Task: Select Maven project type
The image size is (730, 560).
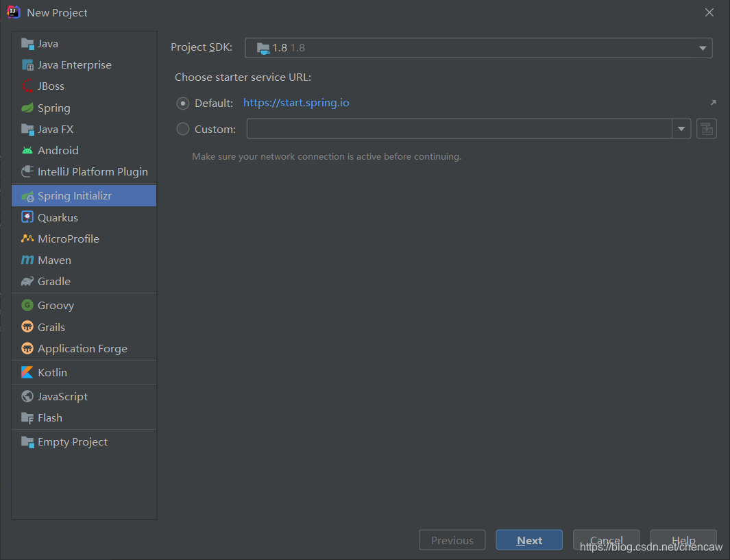Action: click(x=84, y=260)
